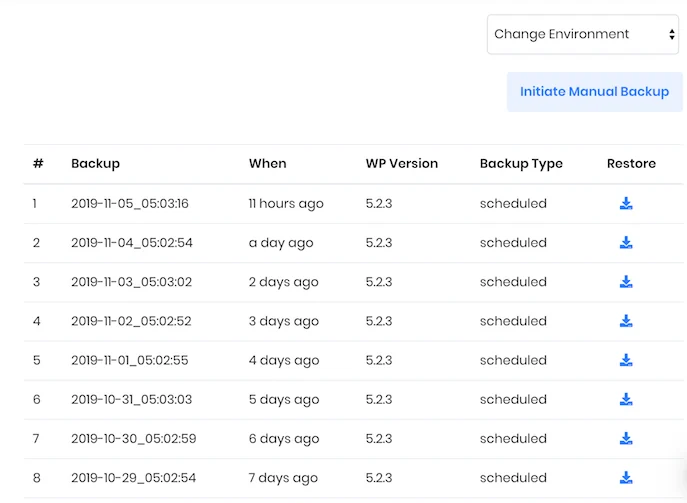This screenshot has width=687, height=503.
Task: Click the '4 days ago' cell
Action: (x=284, y=361)
